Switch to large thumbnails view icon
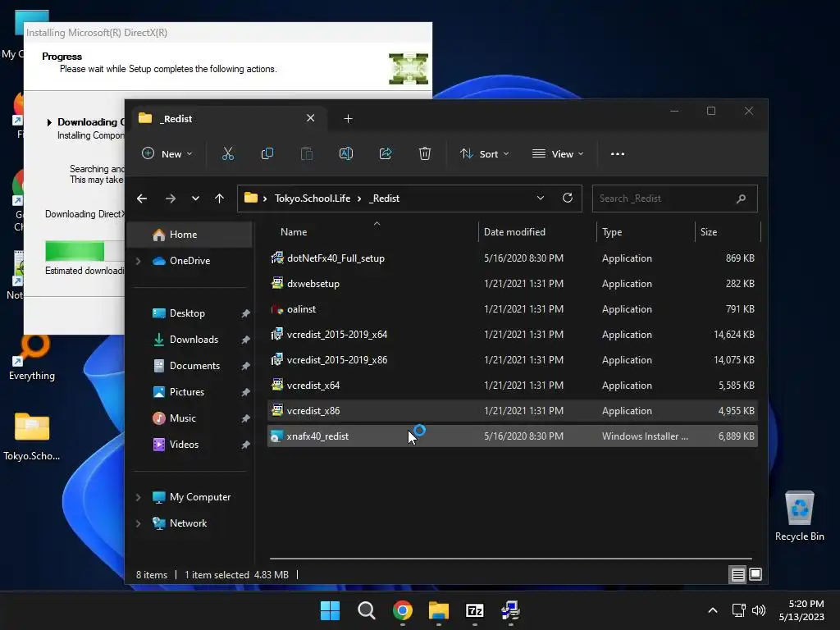Image resolution: width=840 pixels, height=630 pixels. coord(756,575)
